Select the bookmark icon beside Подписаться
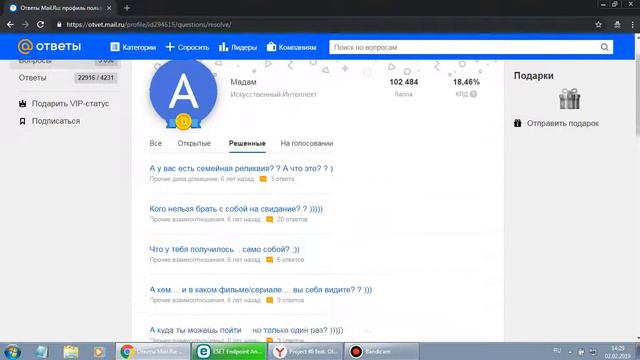The image size is (640, 360). [x=22, y=121]
